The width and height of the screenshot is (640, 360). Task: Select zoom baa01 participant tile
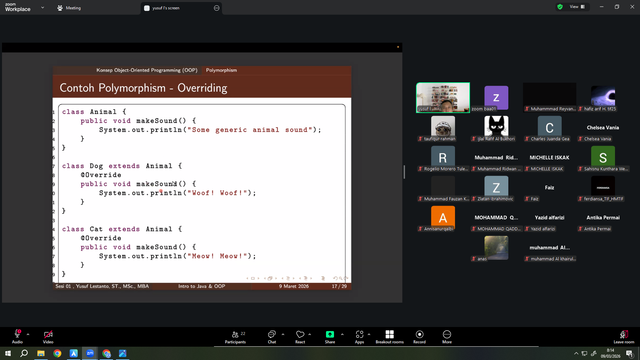coord(496,98)
